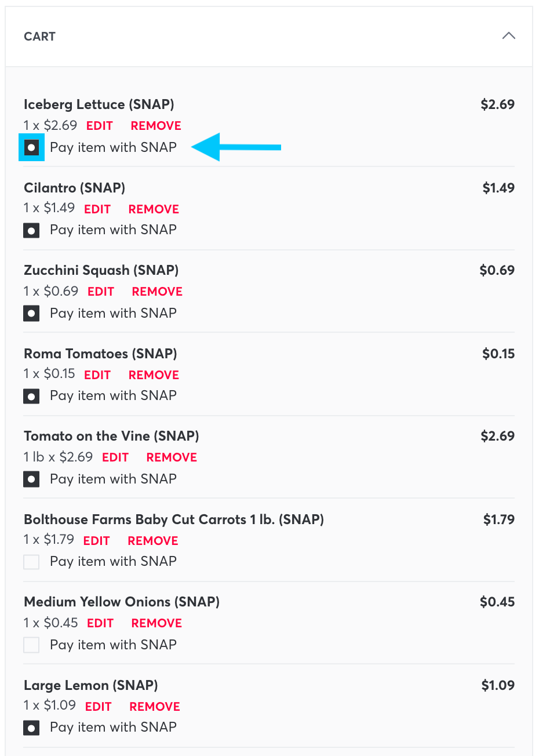Uncheck SNAP payment for Cilantro
This screenshot has width=539, height=756.
(31, 230)
